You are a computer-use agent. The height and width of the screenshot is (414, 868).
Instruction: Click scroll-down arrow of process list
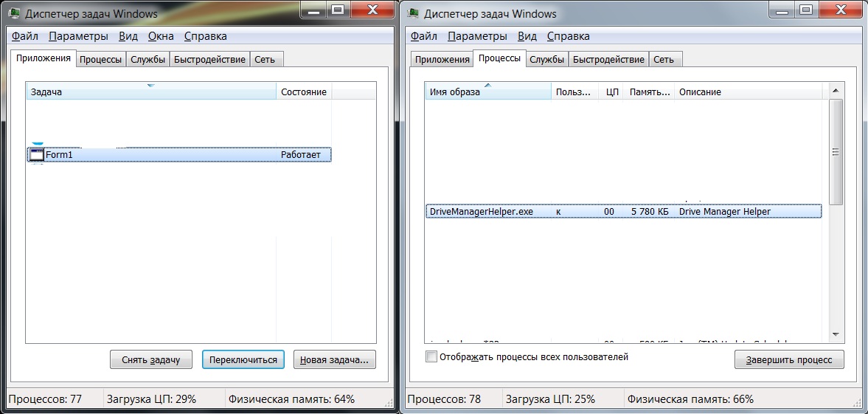click(836, 334)
